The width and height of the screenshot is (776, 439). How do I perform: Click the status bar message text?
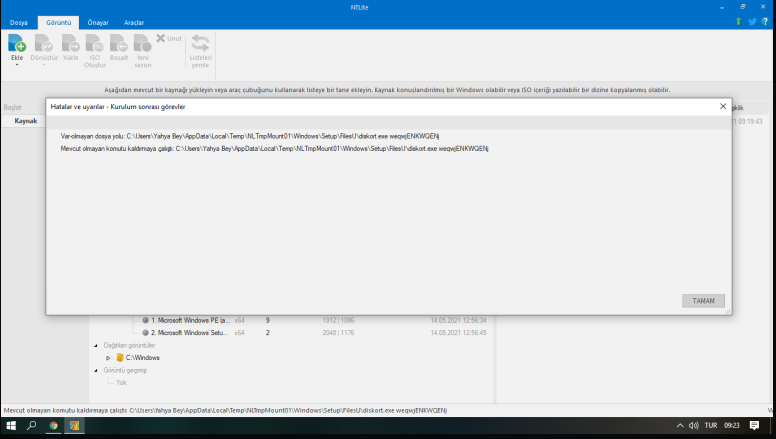pyautogui.click(x=225, y=410)
